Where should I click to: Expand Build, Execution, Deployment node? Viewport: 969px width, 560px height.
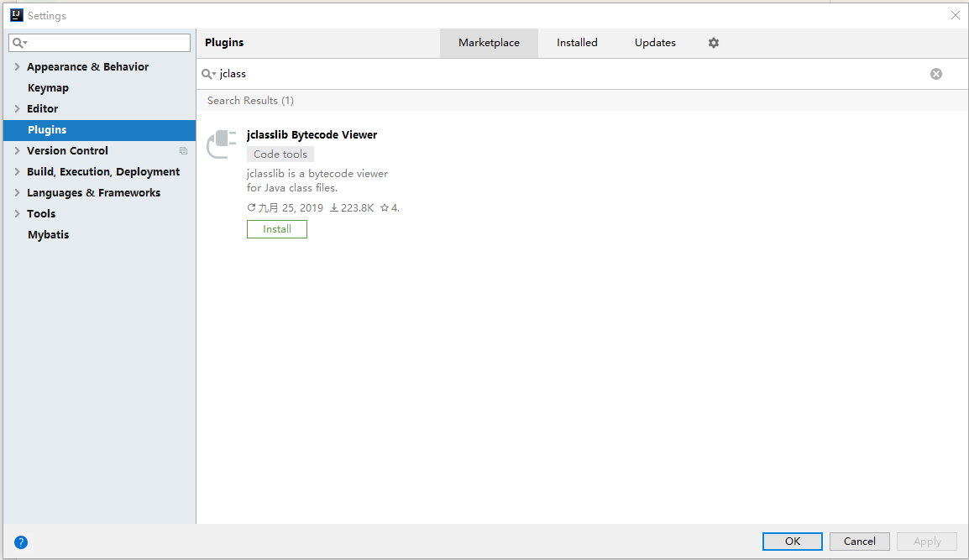tap(18, 172)
